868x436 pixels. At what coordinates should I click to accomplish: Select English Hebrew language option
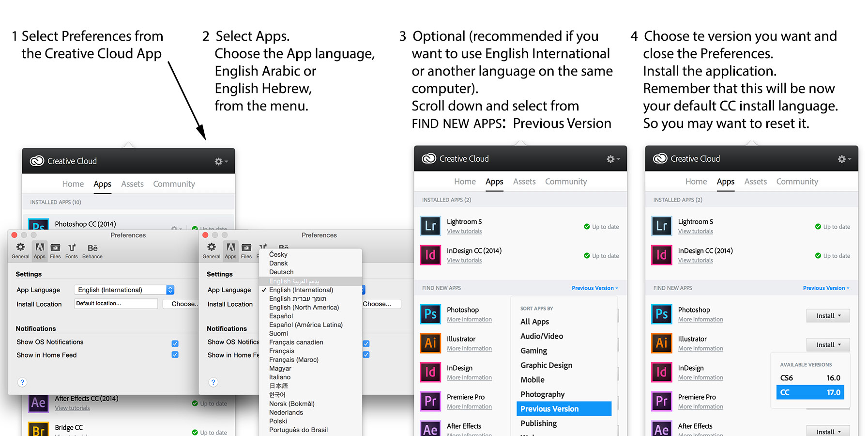point(310,298)
